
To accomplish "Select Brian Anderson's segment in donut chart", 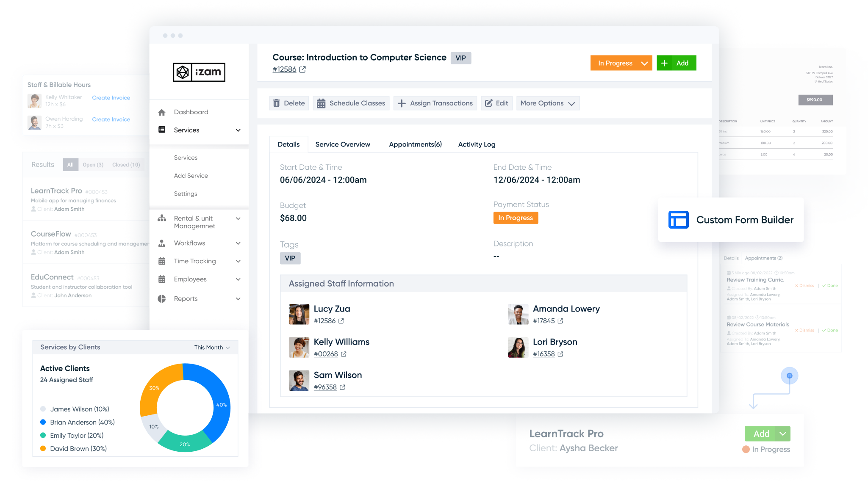I will tap(220, 405).
